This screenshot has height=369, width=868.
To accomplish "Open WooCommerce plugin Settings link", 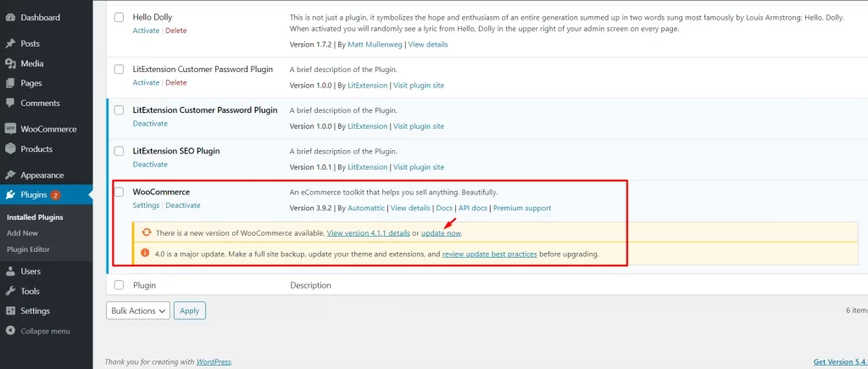I will [146, 205].
